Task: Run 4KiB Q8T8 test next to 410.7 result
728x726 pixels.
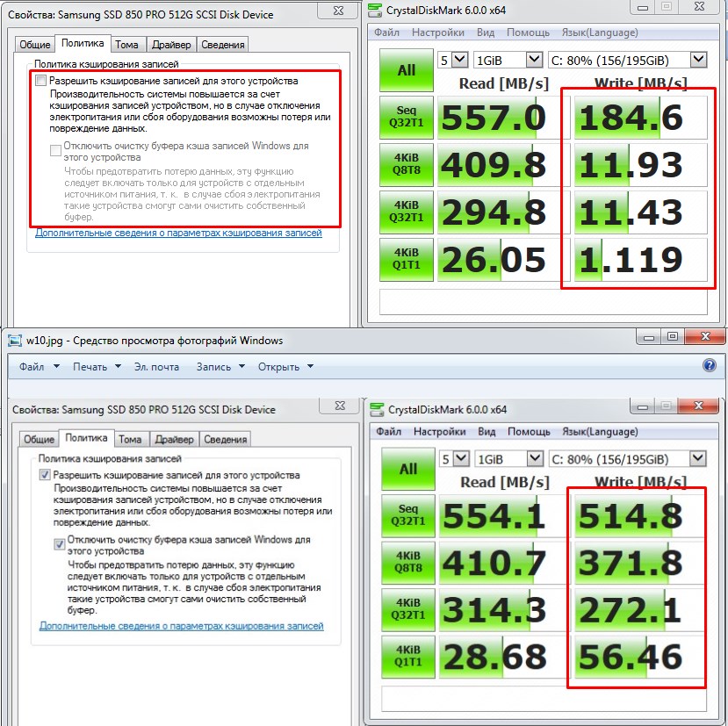Action: (x=408, y=562)
